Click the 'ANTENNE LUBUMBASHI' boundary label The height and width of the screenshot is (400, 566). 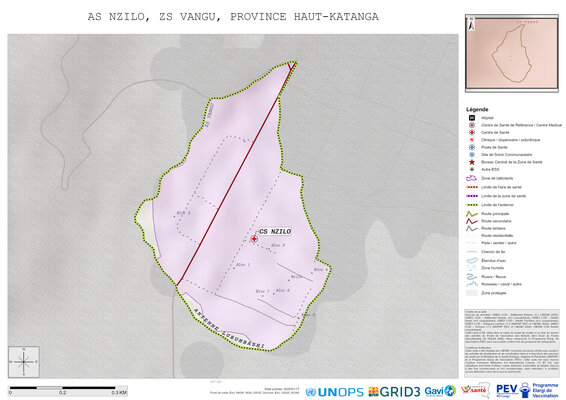coord(229,329)
